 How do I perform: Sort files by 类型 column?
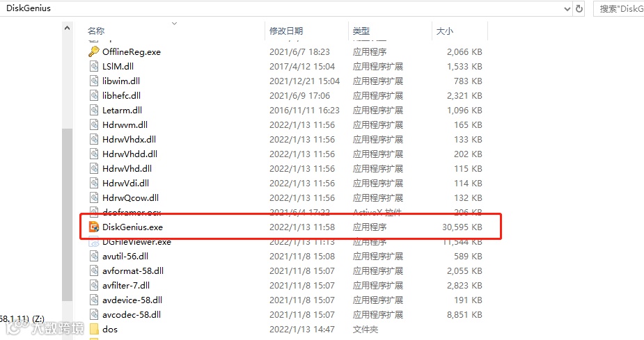coord(361,31)
